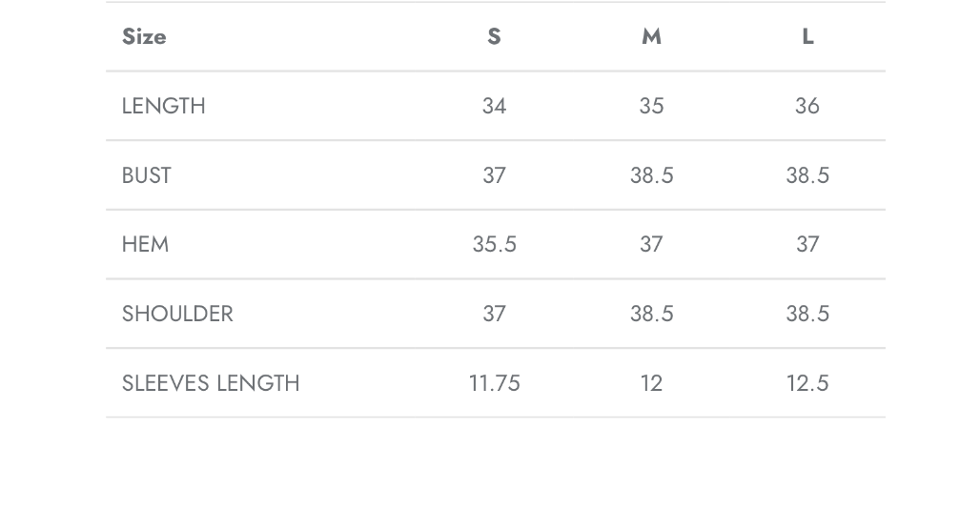Screen dimensions: 980x510
Task: Select the LENGTH value 36 for size L
Action: coord(807,106)
